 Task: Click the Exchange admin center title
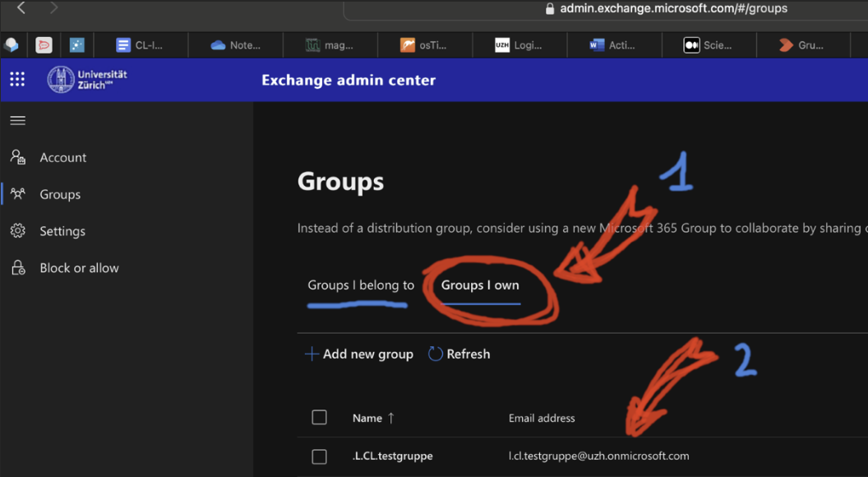[349, 80]
